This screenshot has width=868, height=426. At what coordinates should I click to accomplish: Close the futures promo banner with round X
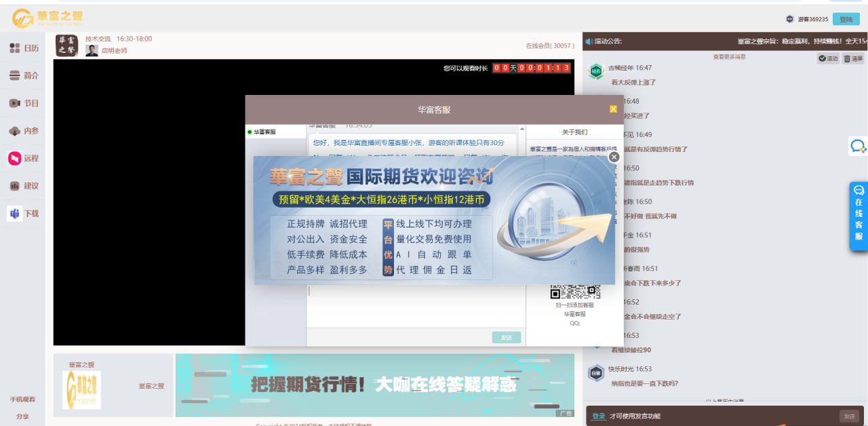pyautogui.click(x=614, y=157)
